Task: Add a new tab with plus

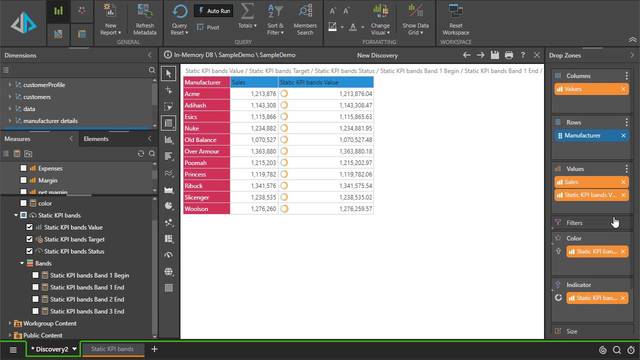Action: 154,349
